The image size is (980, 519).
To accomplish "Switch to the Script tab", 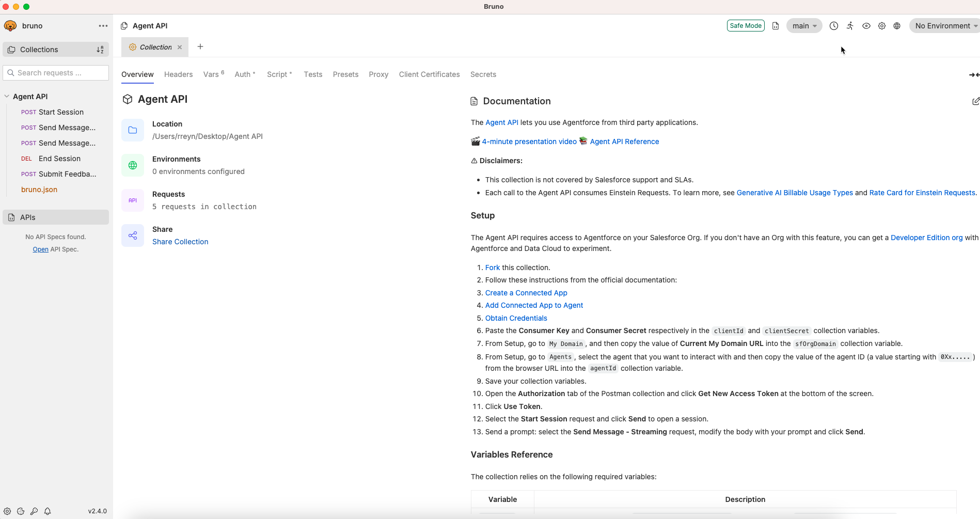I will [x=279, y=74].
